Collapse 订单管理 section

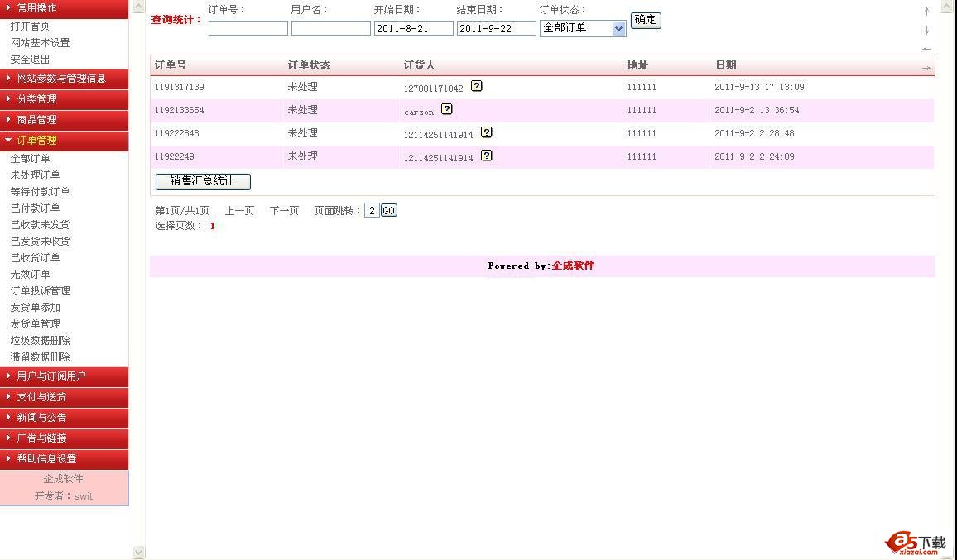click(64, 141)
